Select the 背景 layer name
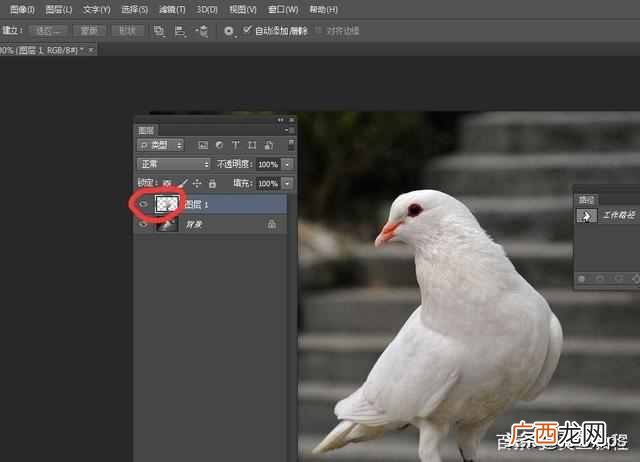 coord(194,224)
